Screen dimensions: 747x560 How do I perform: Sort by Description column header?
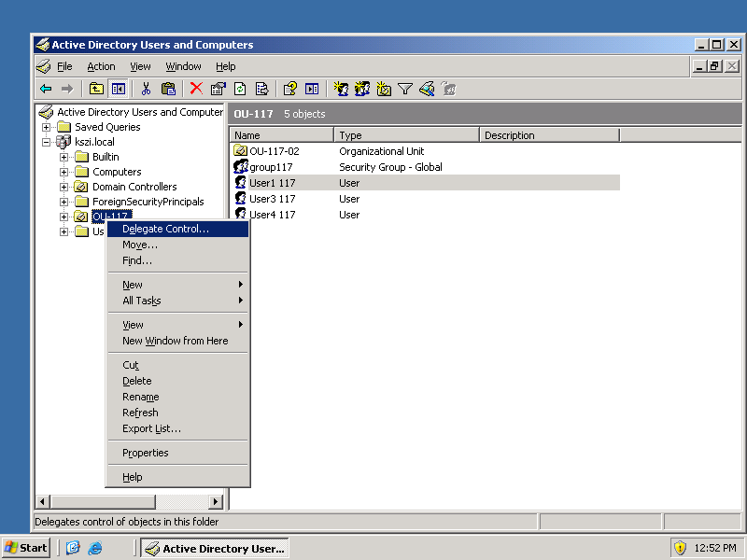(549, 135)
